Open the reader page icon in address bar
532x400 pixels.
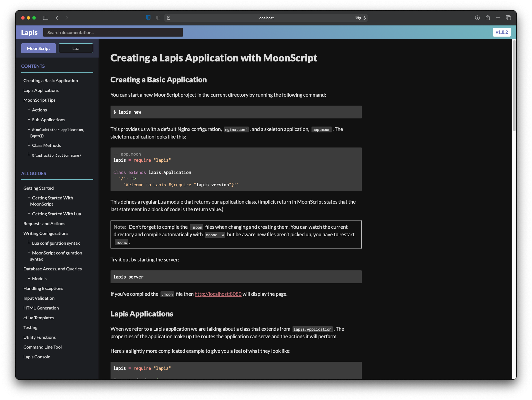click(169, 18)
